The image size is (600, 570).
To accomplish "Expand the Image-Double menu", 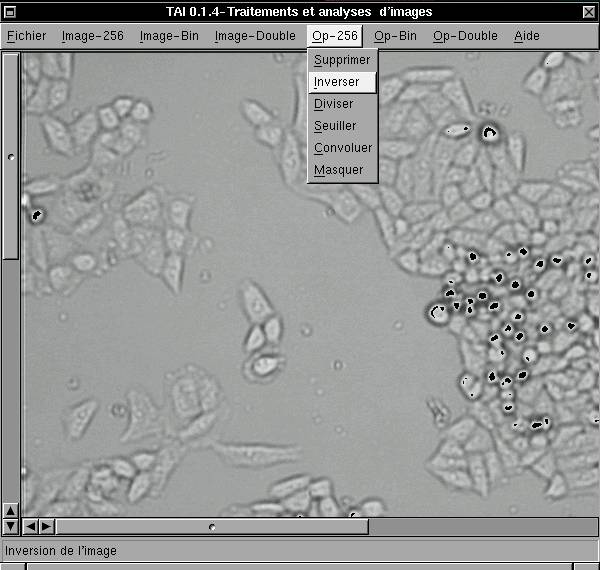I will tap(255, 36).
